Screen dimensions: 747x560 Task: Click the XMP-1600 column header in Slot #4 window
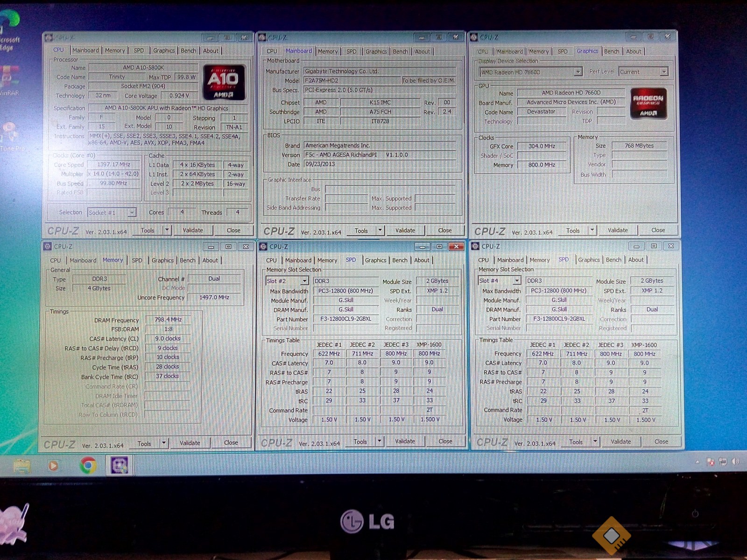tap(644, 345)
